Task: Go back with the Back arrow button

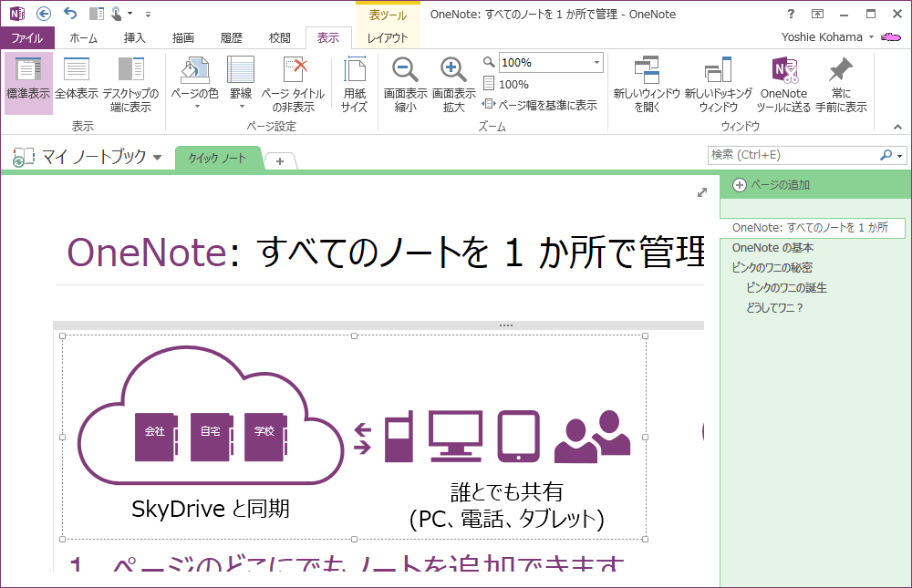Action: 44,14
